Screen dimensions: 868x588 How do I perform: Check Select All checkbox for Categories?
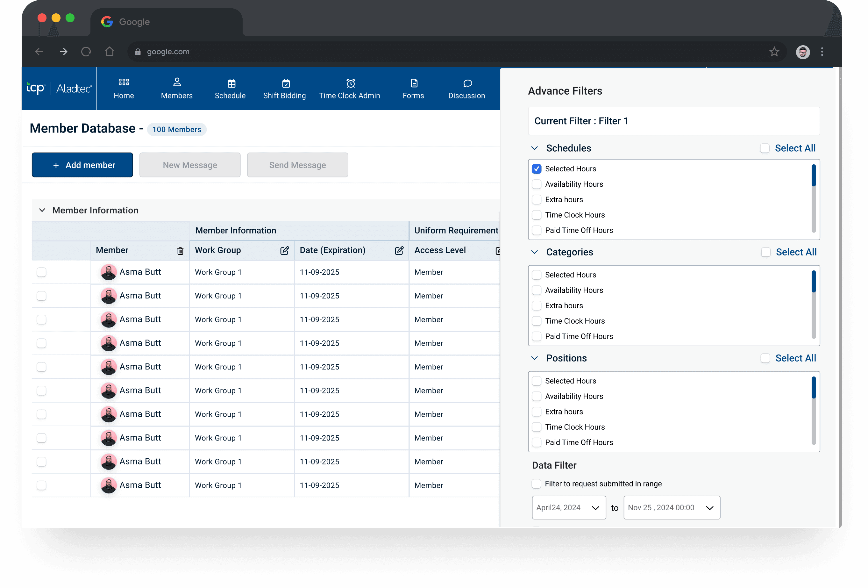(x=766, y=252)
